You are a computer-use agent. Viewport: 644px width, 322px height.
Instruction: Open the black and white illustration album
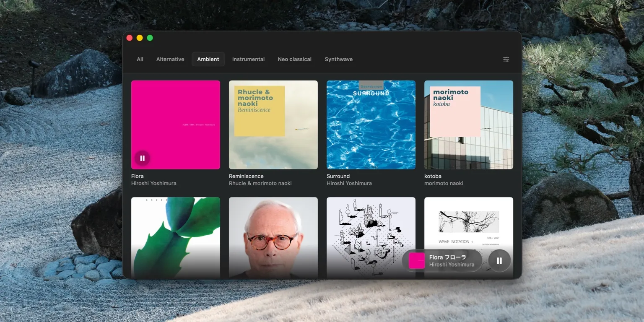click(371, 238)
